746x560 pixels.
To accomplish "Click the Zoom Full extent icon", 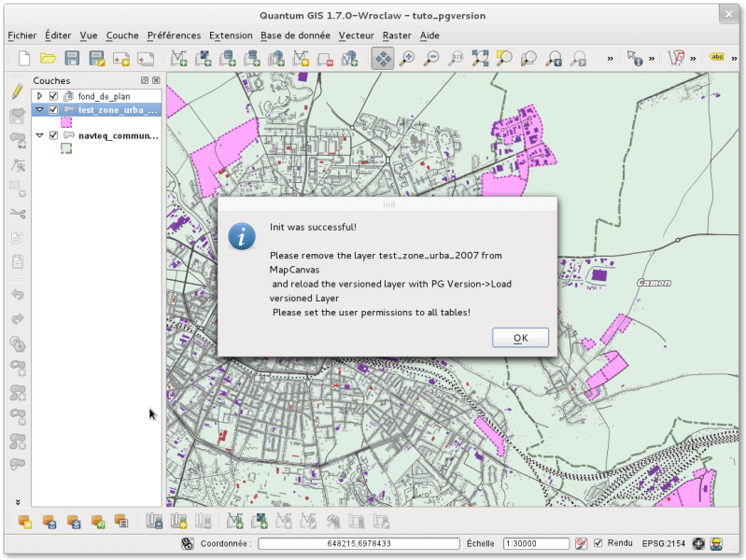I will tap(480, 59).
